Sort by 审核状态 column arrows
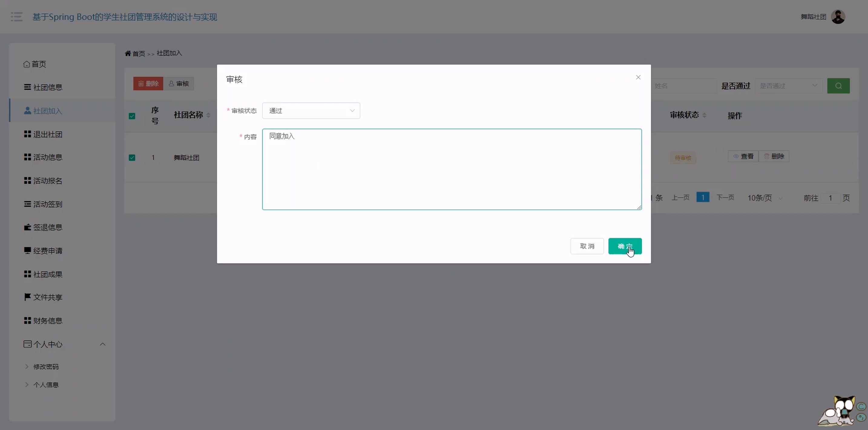This screenshot has width=868, height=430. pyautogui.click(x=704, y=115)
